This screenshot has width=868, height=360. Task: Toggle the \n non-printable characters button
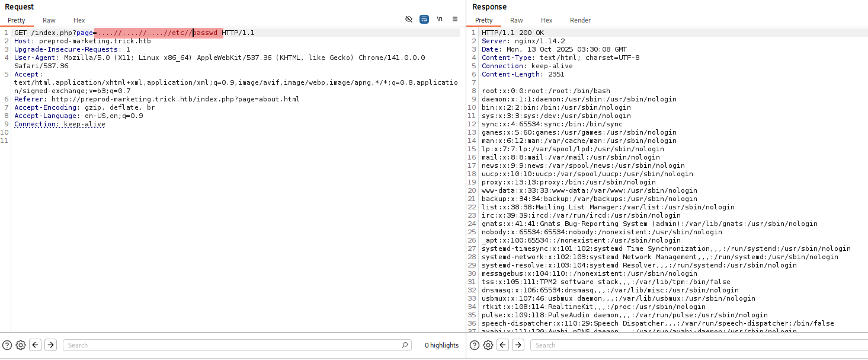(x=440, y=19)
